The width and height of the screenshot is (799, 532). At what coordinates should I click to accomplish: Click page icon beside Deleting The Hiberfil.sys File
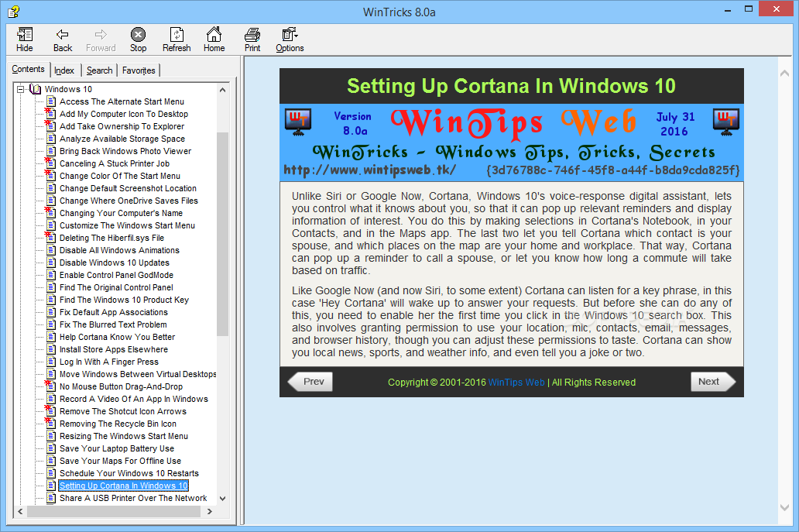(x=50, y=238)
